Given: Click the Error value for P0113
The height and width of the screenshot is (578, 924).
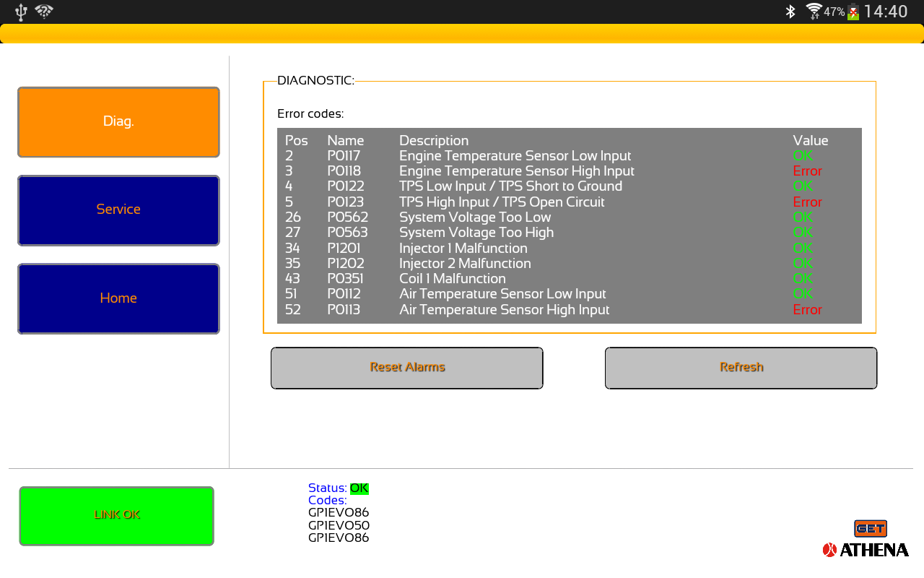Looking at the screenshot, I should (x=807, y=310).
